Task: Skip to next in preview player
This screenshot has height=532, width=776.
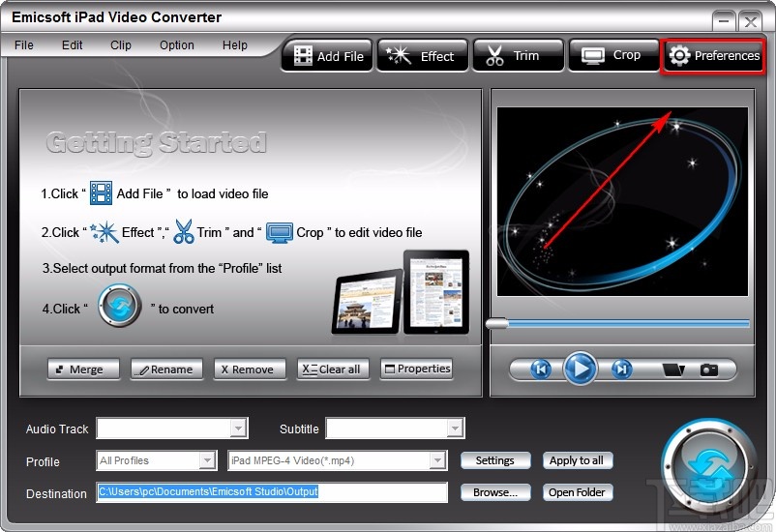Action: (x=621, y=369)
